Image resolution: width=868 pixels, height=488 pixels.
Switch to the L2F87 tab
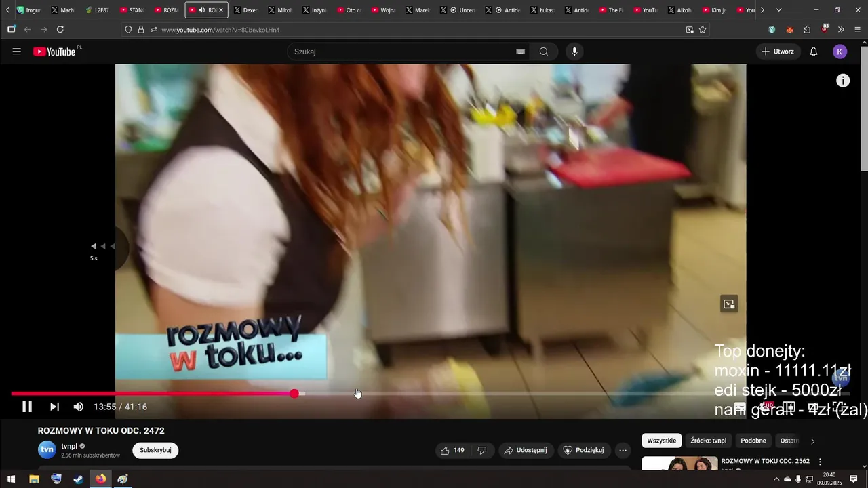98,10
